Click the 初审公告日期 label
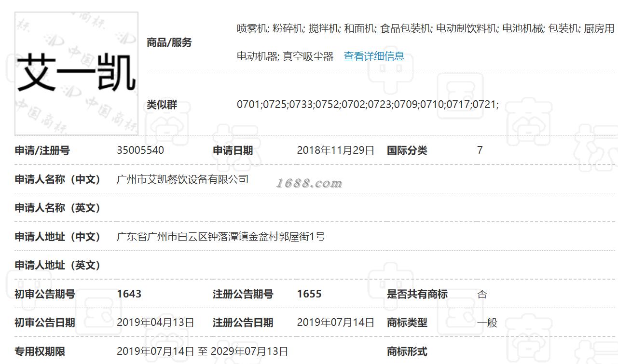The height and width of the screenshot is (364, 618). tap(45, 323)
